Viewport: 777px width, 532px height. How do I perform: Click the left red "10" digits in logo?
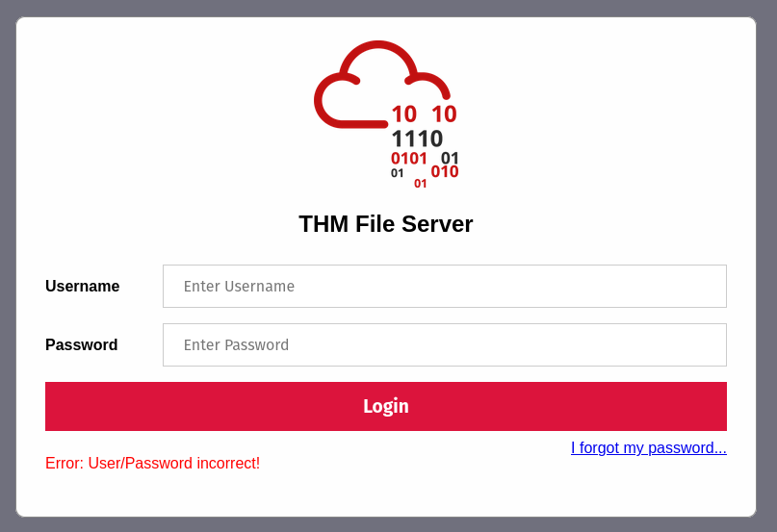(403, 114)
